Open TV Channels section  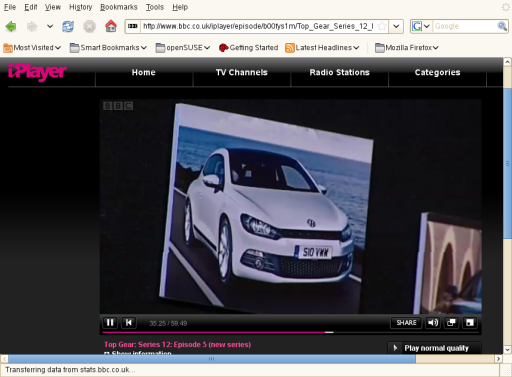[242, 72]
